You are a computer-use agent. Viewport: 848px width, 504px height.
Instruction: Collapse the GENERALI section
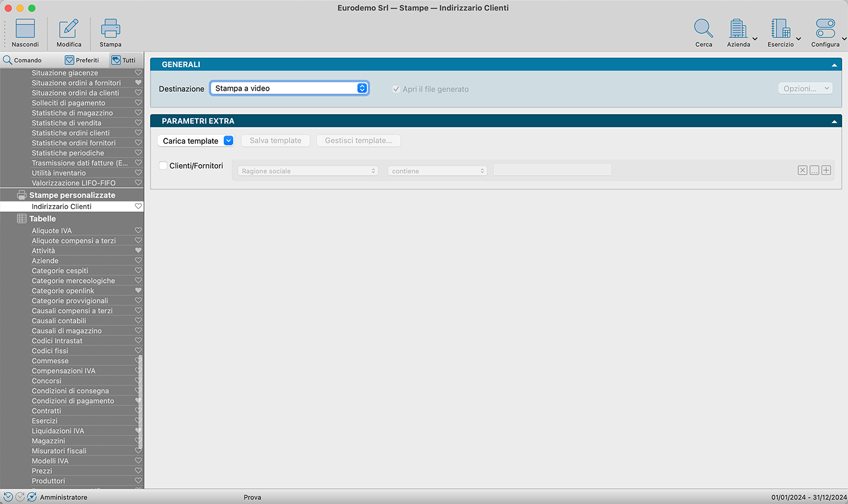coord(834,65)
